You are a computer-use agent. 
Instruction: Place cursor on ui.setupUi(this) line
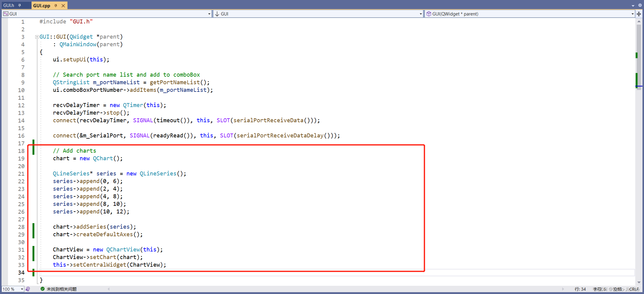point(81,60)
